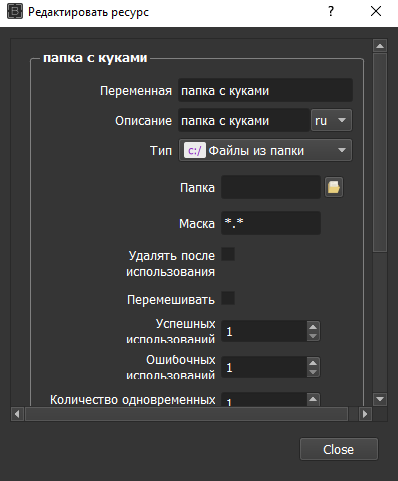The image size is (398, 481).
Task: Click the horizontal scrollbar left arrow
Action: coord(17,414)
